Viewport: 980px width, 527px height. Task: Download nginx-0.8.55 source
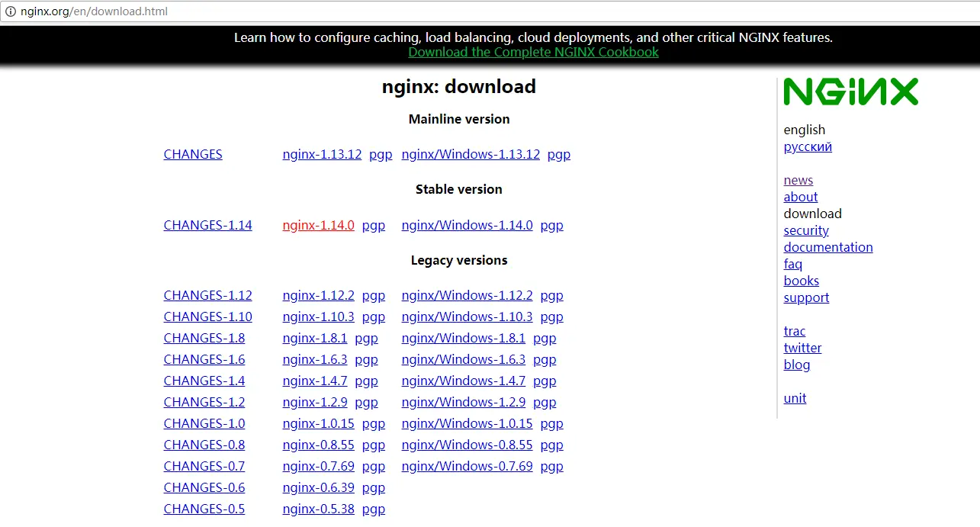318,445
